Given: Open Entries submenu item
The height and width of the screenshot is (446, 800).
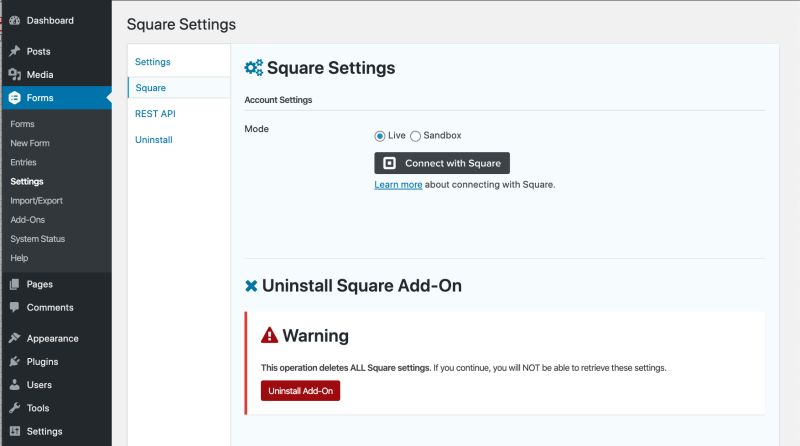Looking at the screenshot, I should [23, 162].
